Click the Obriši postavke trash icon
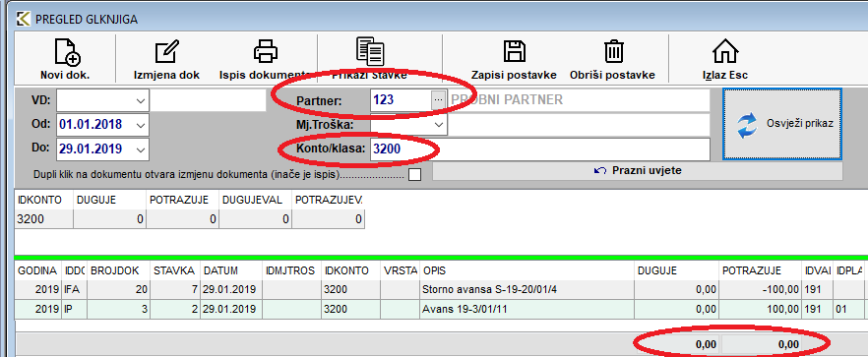The width and height of the screenshot is (868, 357). click(x=613, y=51)
